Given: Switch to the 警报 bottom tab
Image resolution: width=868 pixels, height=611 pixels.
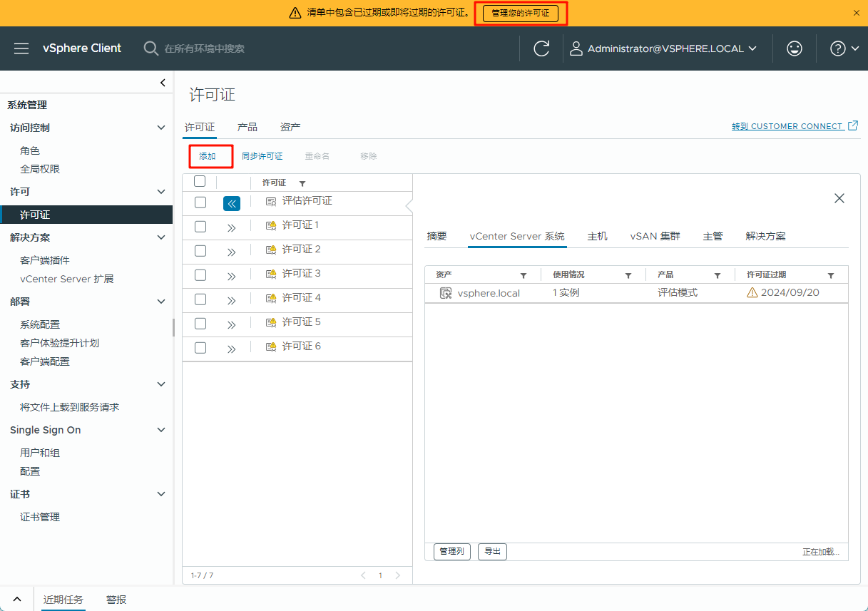Looking at the screenshot, I should click(116, 600).
